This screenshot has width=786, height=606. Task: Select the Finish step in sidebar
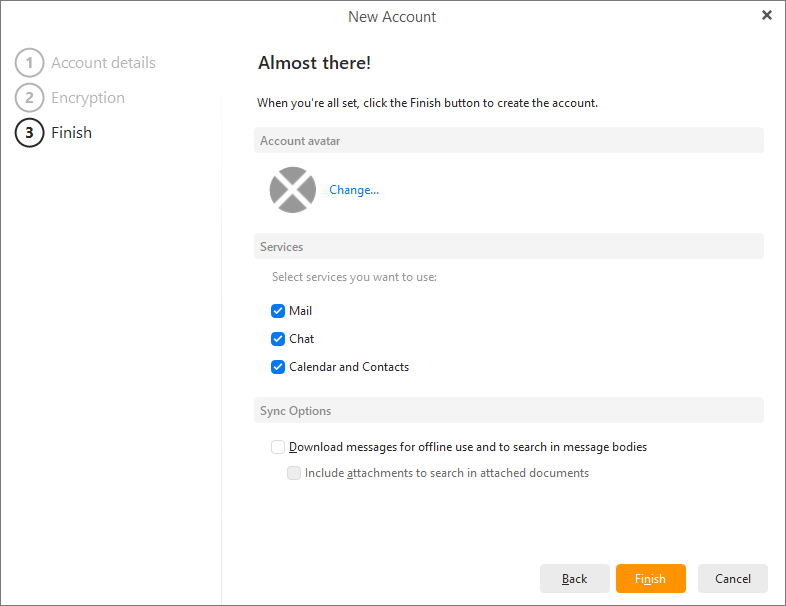tap(71, 133)
